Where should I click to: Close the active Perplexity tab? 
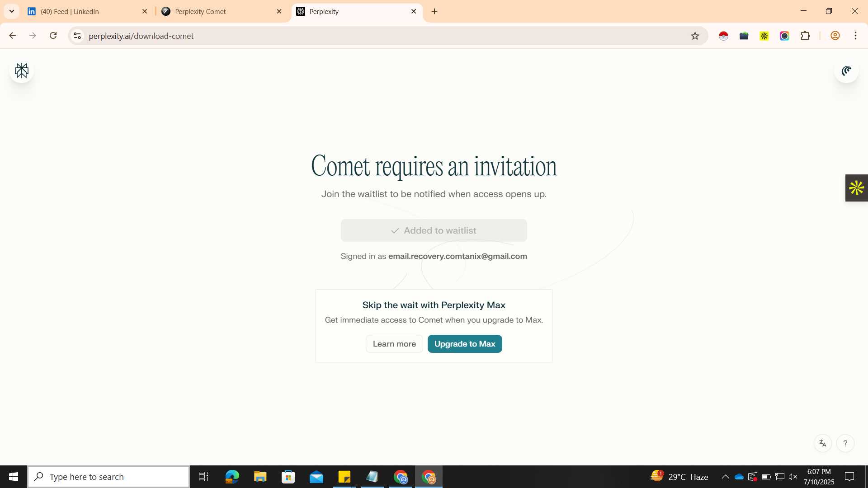414,12
